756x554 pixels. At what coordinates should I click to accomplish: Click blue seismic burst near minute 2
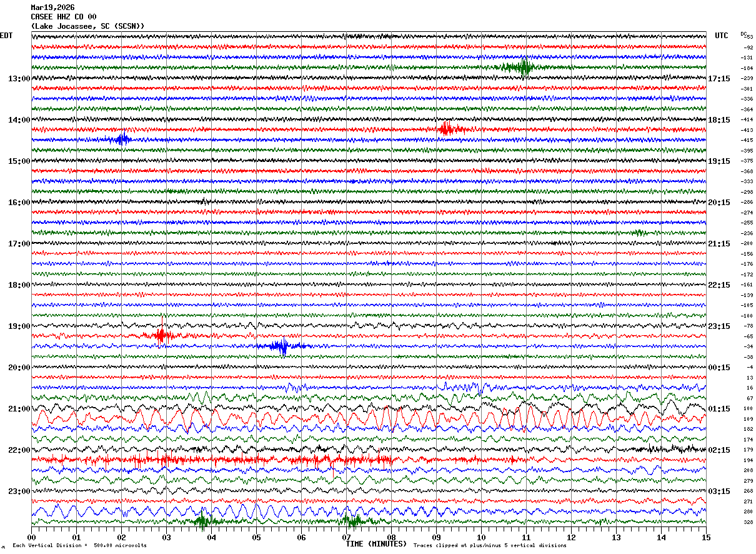(x=122, y=139)
